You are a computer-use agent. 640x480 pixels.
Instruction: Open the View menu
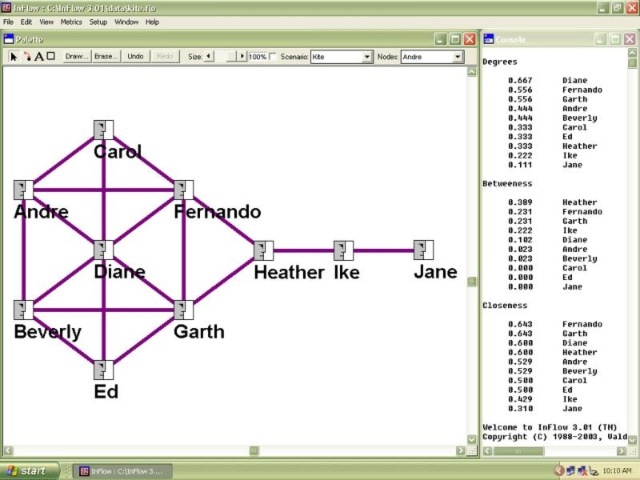tap(46, 22)
